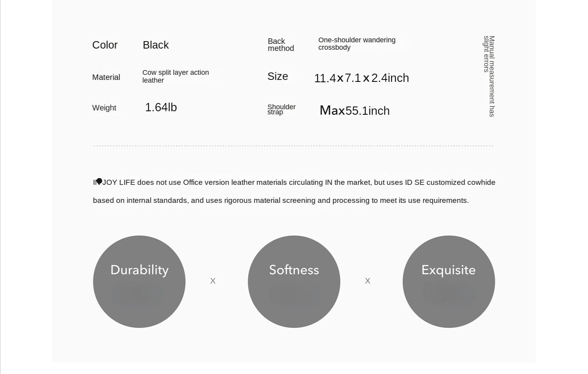Select the Color label

coord(105,45)
